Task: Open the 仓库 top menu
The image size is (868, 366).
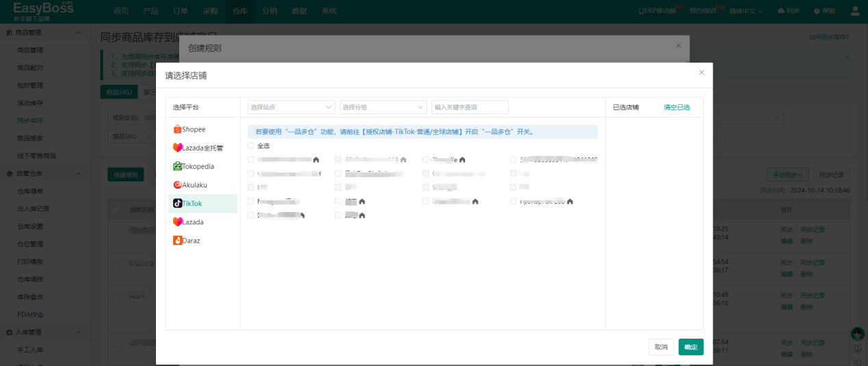Action: coord(240,11)
